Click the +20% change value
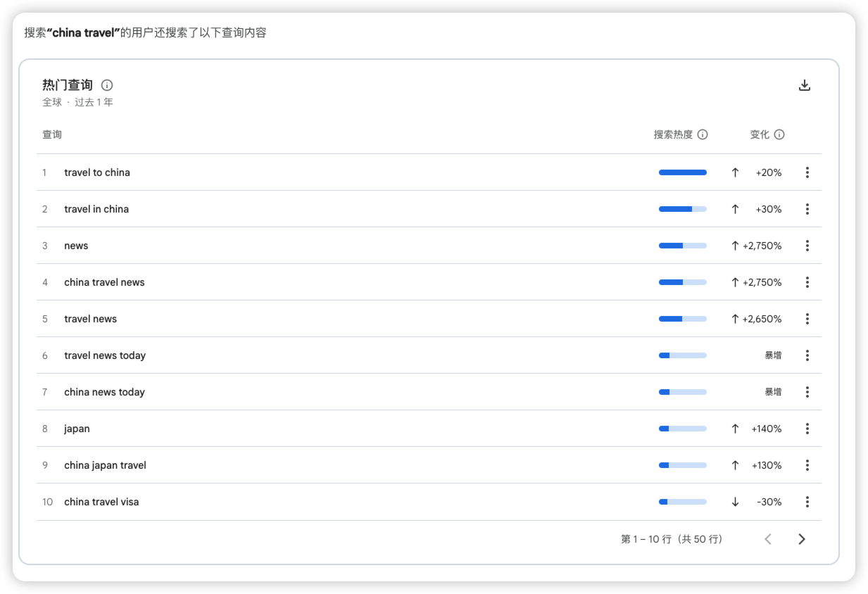 coord(769,172)
